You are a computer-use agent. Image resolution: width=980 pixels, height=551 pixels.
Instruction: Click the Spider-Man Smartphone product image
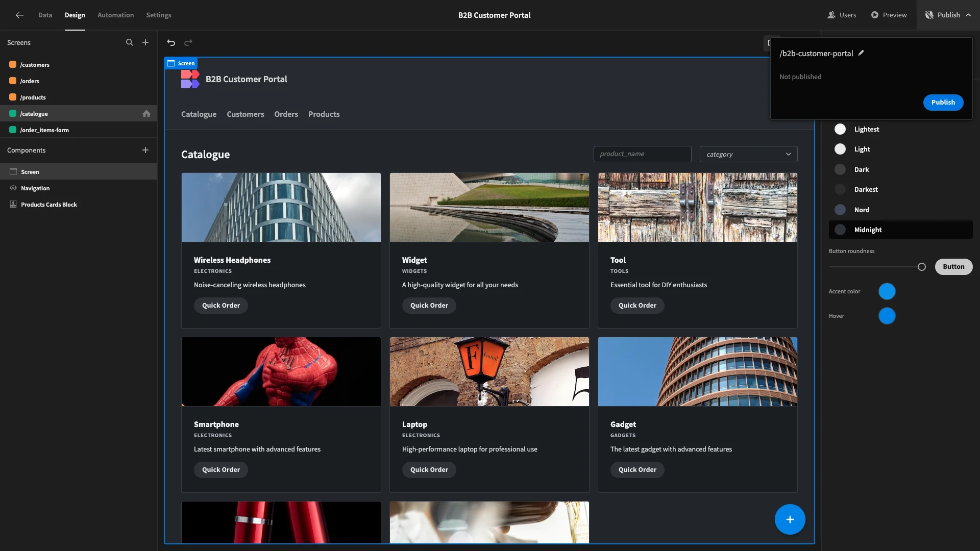281,371
